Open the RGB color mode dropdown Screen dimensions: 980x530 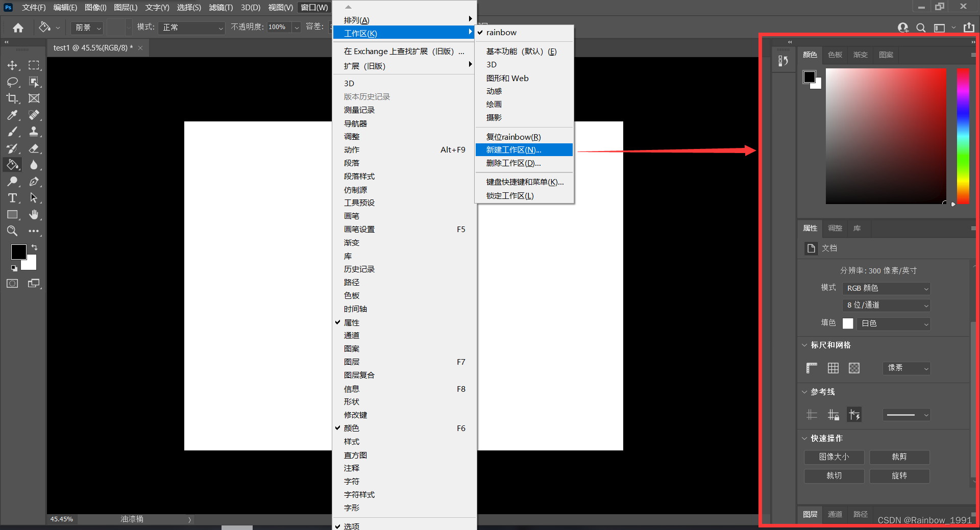(x=887, y=289)
